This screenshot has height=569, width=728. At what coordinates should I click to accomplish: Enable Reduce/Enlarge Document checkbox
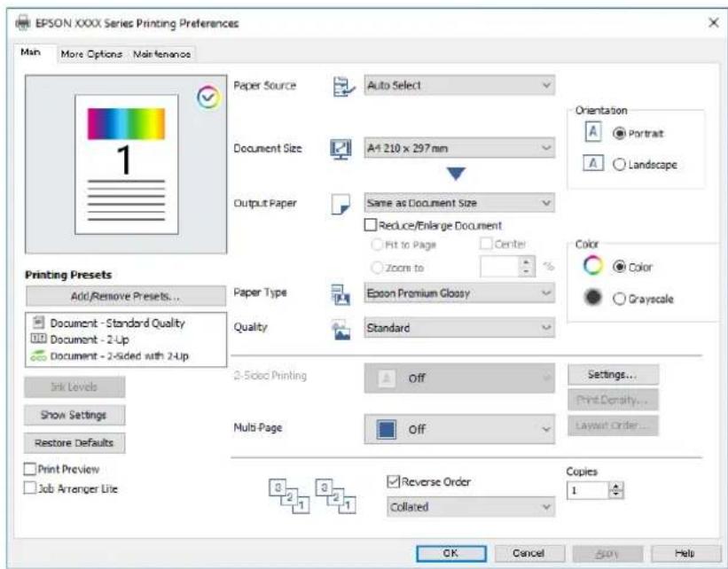tap(370, 225)
